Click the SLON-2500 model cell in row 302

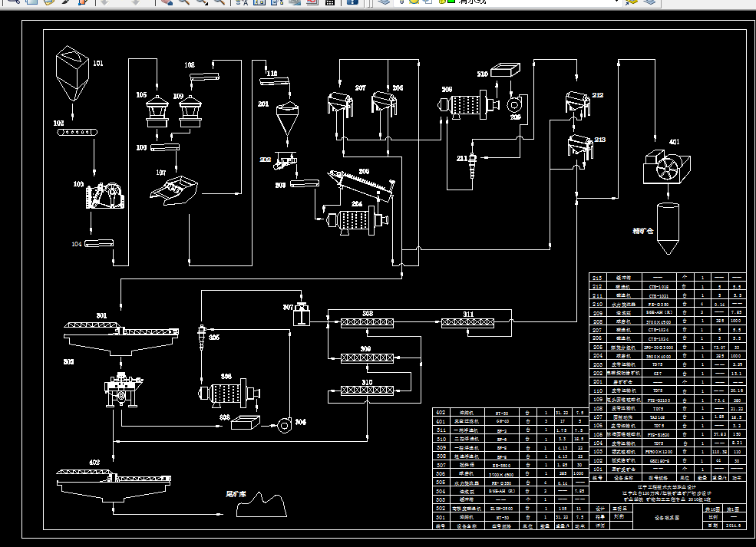tap(502, 509)
